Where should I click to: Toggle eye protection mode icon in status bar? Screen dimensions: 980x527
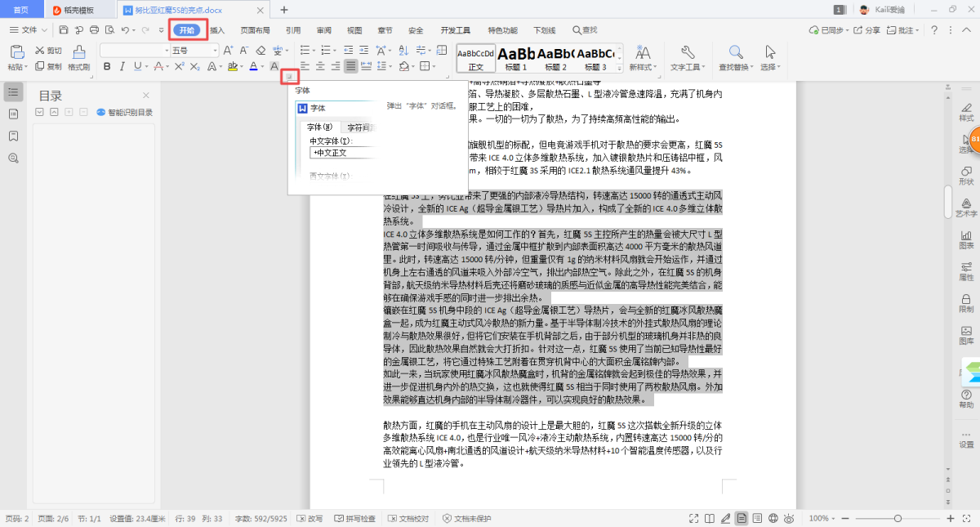pos(789,518)
